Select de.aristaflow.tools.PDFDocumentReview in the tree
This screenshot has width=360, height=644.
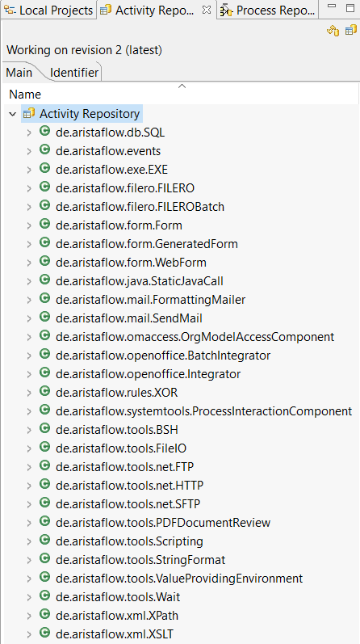click(163, 523)
